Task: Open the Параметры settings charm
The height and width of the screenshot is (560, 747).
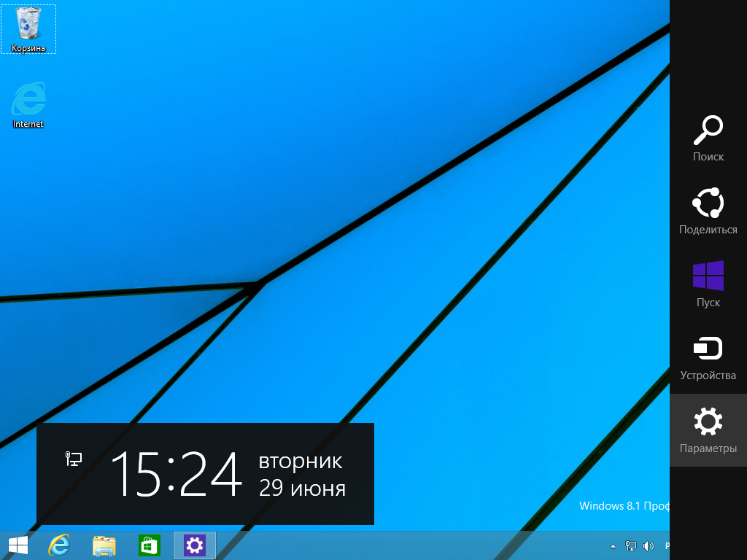Action: tap(708, 429)
